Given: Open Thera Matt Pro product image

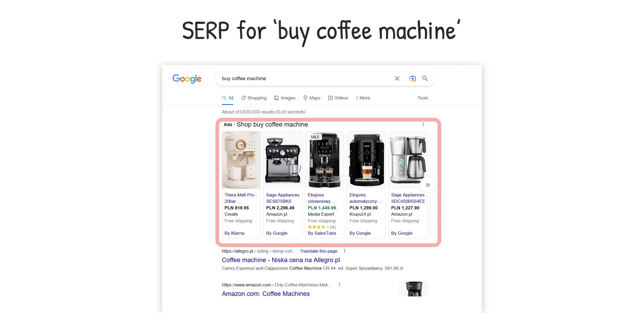Looking at the screenshot, I should coord(241,160).
